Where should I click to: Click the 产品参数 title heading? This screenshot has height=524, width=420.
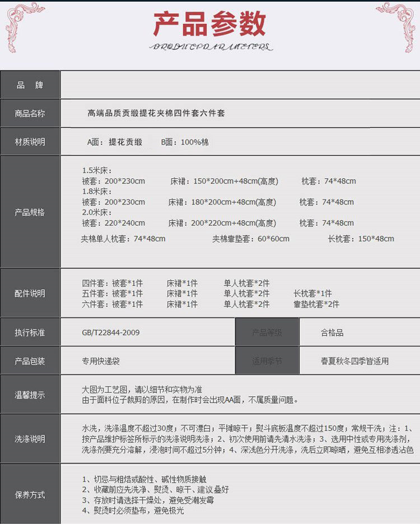click(210, 24)
